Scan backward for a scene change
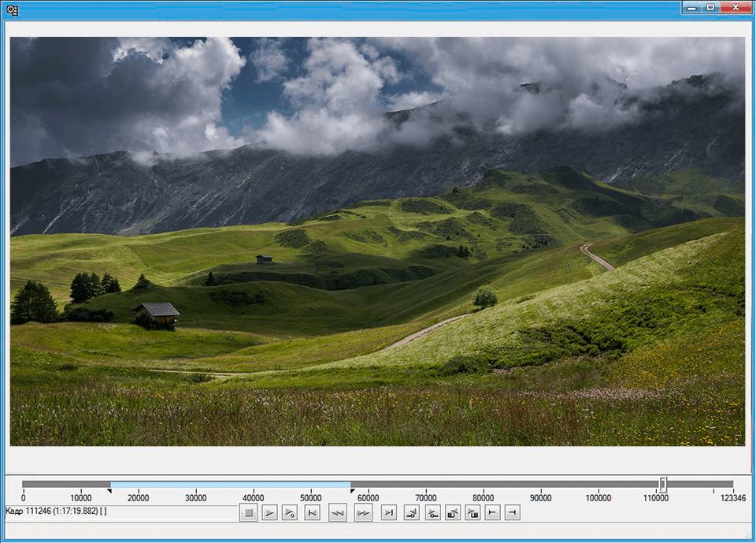The image size is (756, 543). point(455,512)
